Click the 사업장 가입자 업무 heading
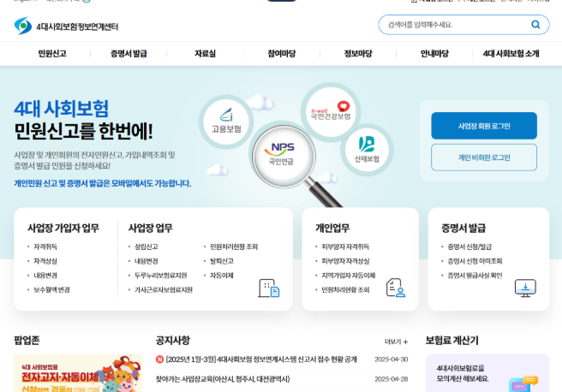The height and width of the screenshot is (392, 562). [63, 228]
